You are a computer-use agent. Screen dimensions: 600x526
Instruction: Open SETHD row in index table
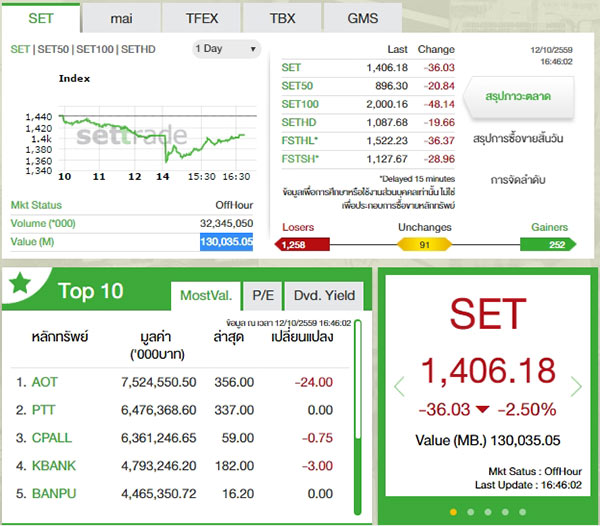pos(299,122)
